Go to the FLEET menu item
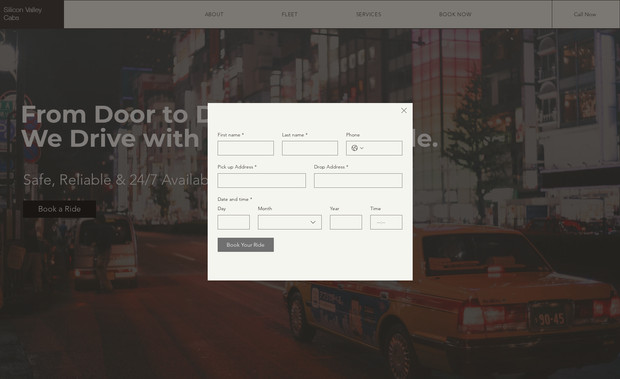Screen dimensions: 620x379 click(289, 14)
